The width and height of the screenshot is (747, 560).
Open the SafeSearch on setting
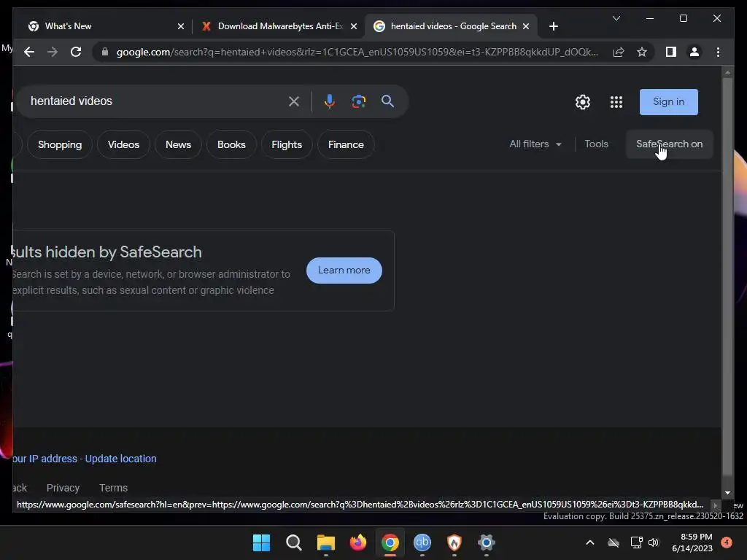pyautogui.click(x=670, y=144)
